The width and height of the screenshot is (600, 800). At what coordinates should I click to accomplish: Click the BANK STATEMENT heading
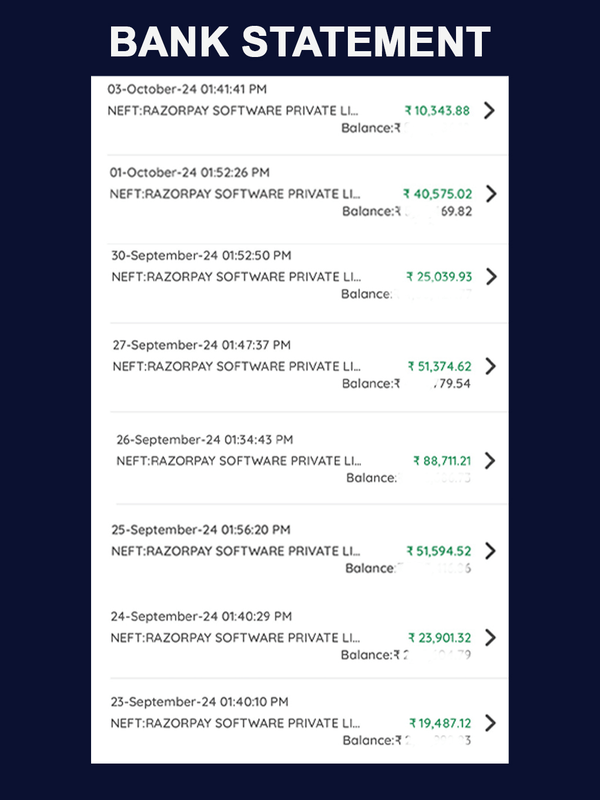(300, 42)
